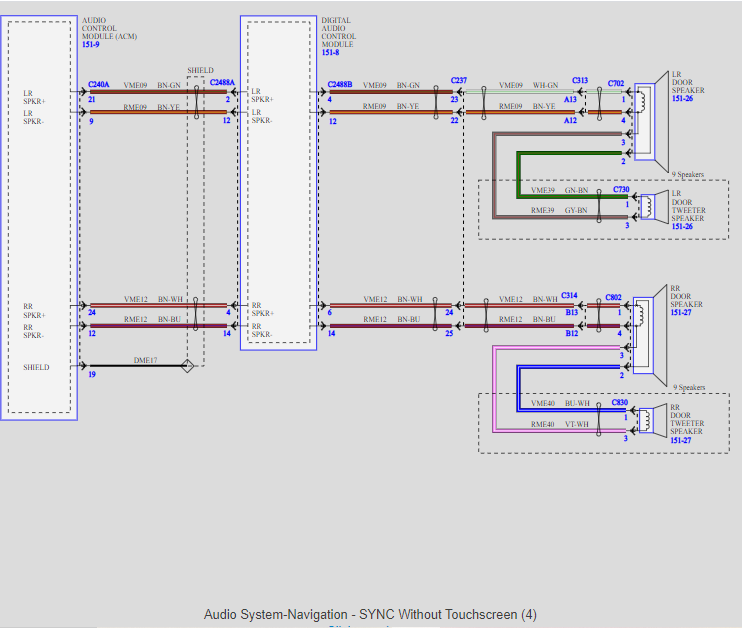This screenshot has height=628, width=742.
Task: Click the LR Door Speaker symbol
Action: tap(651, 122)
